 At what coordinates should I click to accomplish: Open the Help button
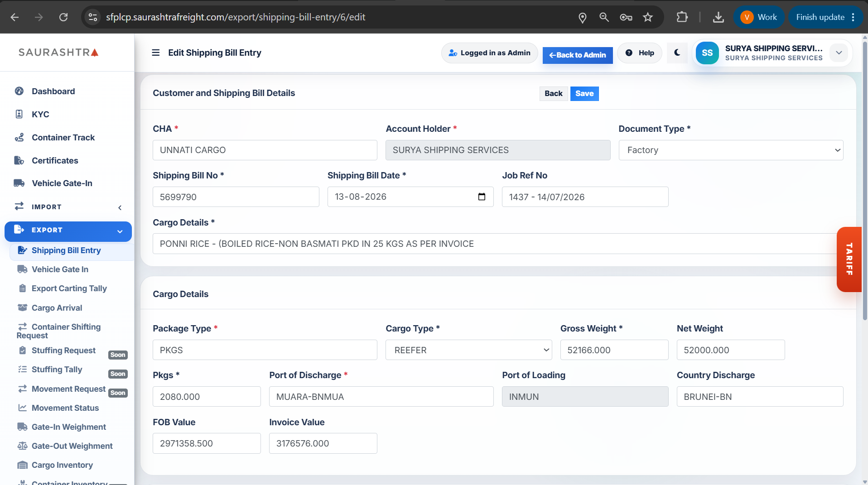pyautogui.click(x=640, y=53)
